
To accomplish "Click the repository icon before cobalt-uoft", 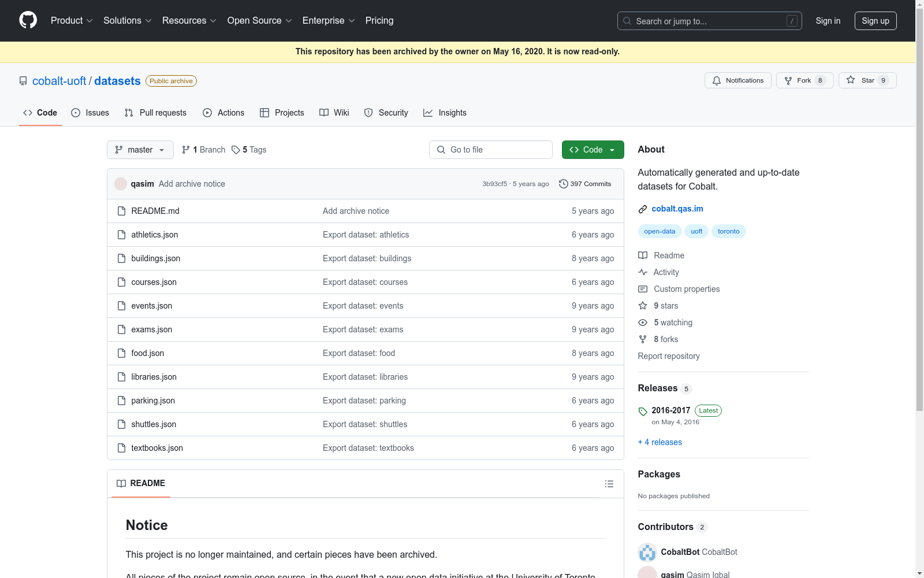I will (x=23, y=81).
